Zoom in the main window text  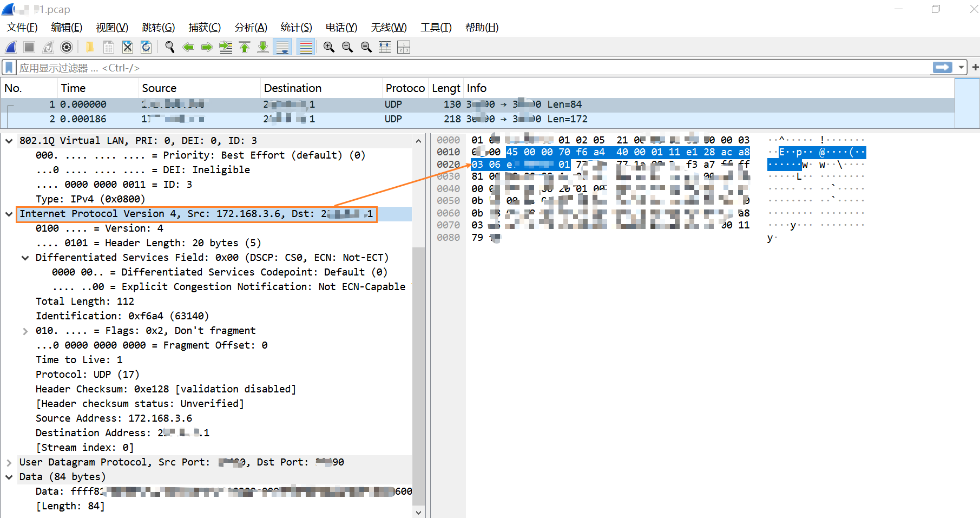[x=328, y=47]
